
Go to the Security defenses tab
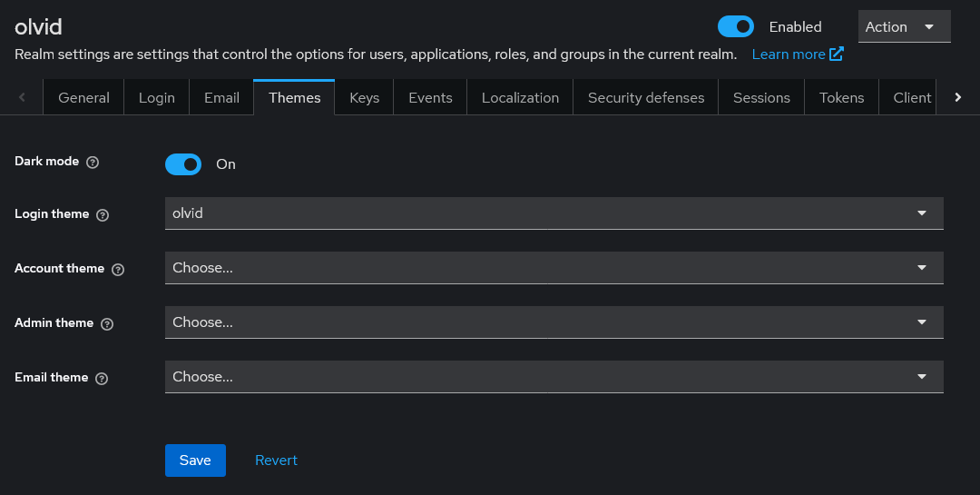click(x=645, y=98)
